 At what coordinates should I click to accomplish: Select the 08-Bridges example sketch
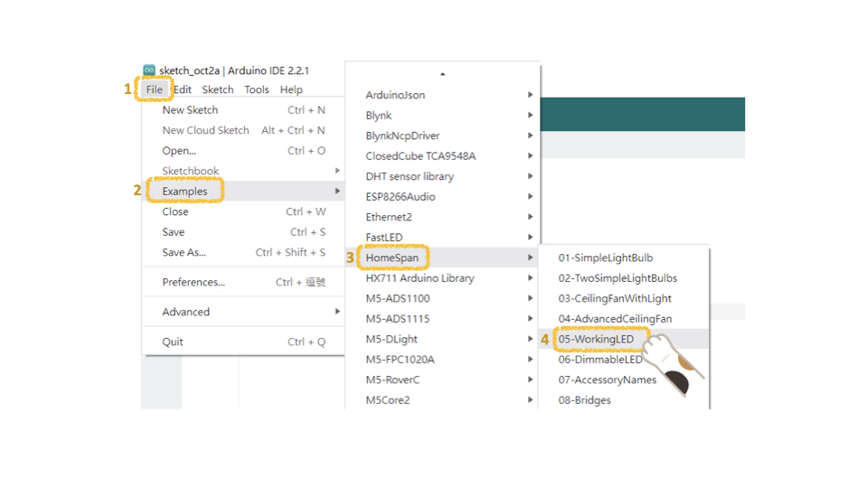(584, 400)
